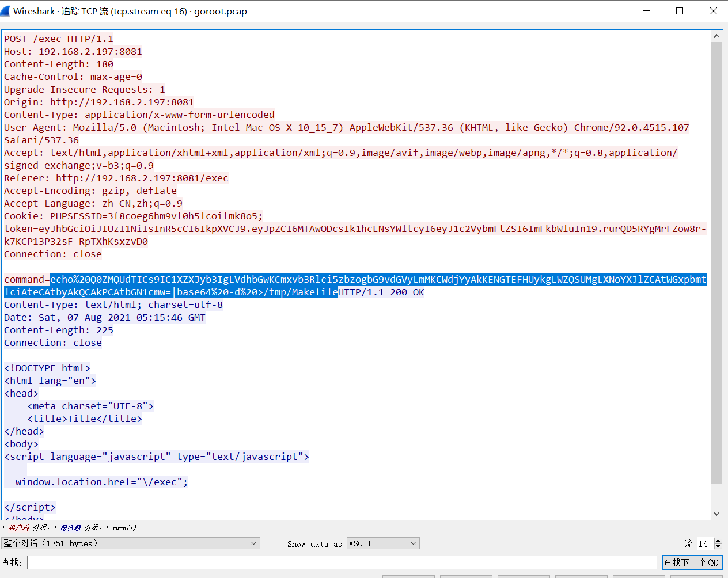Click the '<script language="javascript"' line
Screen dimensions: 728x578
157,457
